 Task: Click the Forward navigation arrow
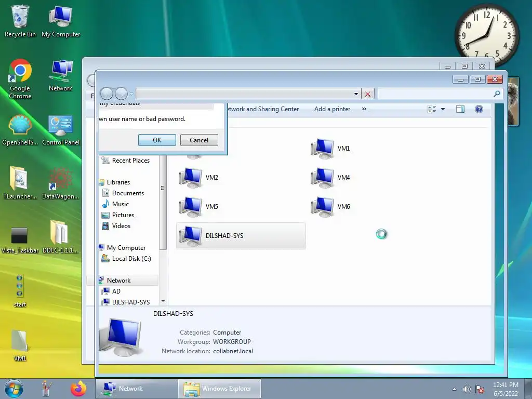(x=121, y=94)
